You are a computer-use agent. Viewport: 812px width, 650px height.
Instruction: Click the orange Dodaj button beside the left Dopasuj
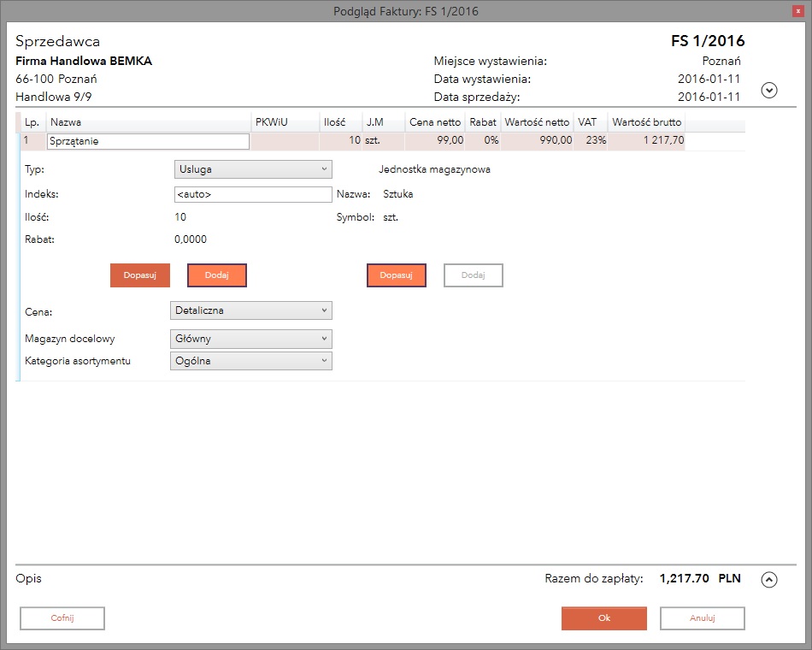click(217, 275)
